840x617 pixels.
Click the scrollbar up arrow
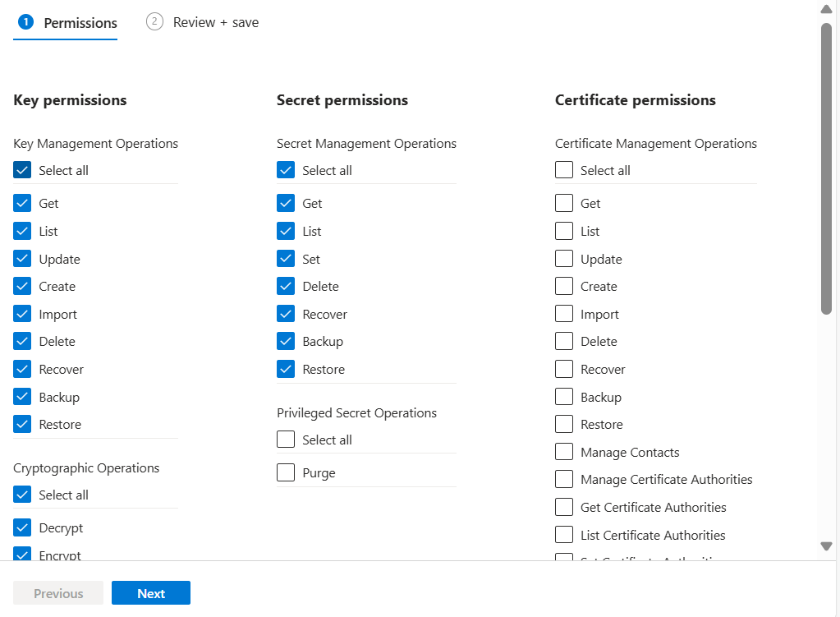click(827, 9)
